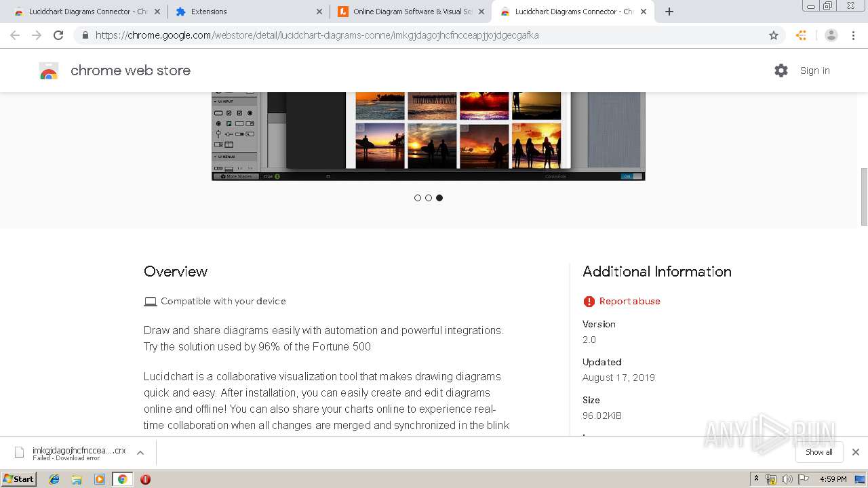
Task: Click the Chrome taskbar icon
Action: click(x=122, y=479)
